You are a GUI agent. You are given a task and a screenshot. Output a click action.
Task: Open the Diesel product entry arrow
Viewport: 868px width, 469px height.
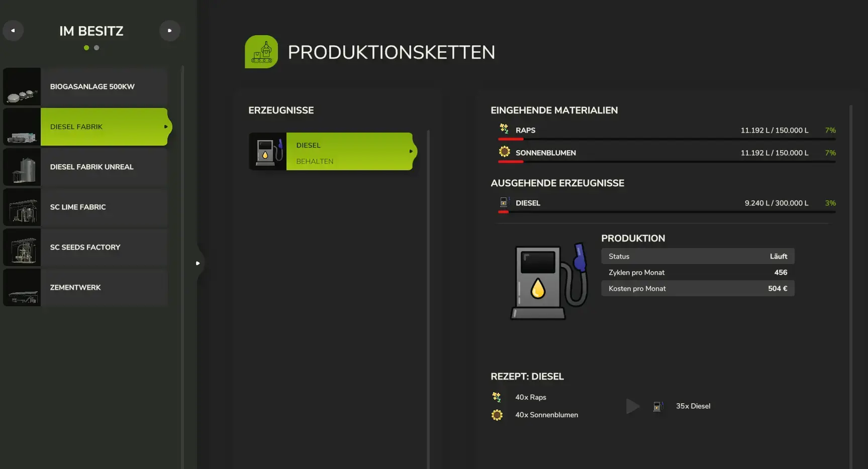[411, 151]
